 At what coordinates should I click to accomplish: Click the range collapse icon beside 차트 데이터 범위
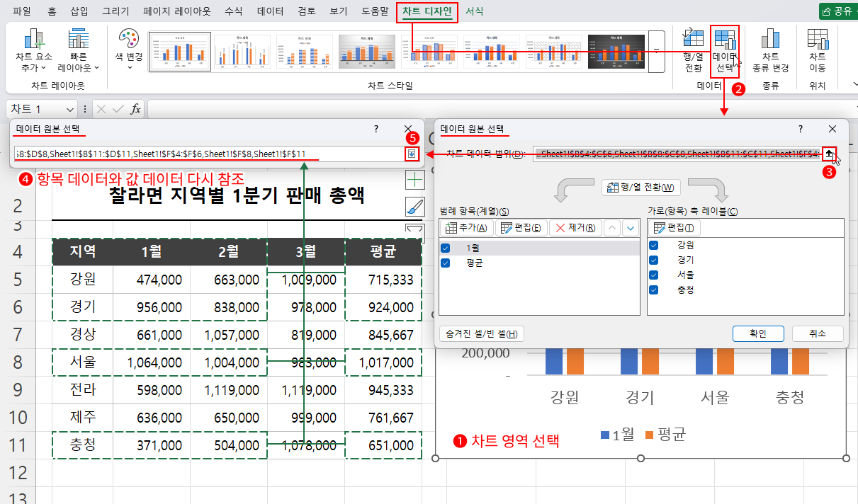(829, 154)
